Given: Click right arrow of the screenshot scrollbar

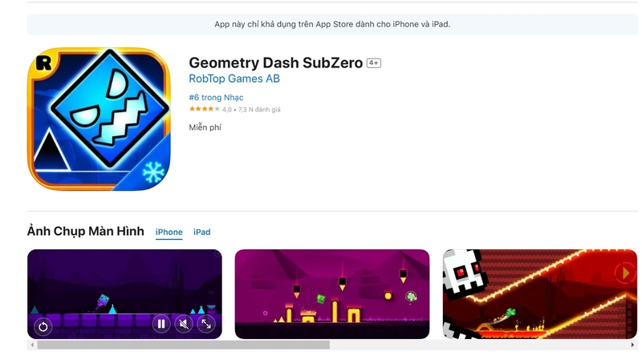Looking at the screenshot, I should coord(632,346).
